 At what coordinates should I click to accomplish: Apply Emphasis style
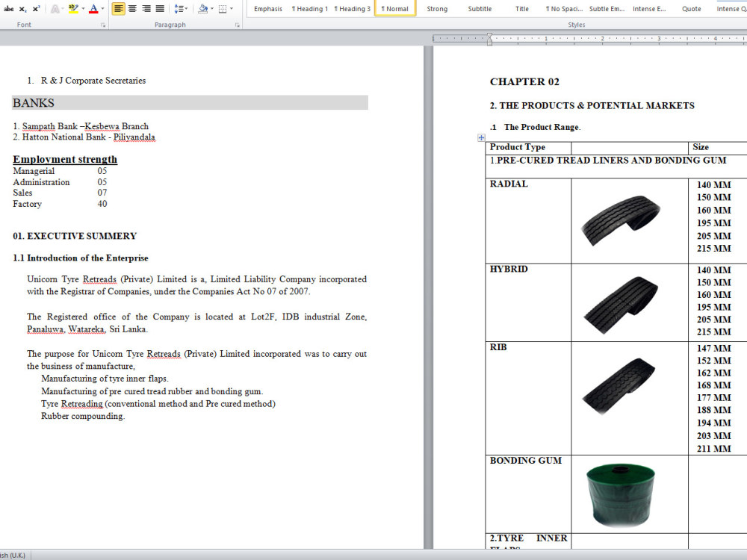tap(267, 8)
